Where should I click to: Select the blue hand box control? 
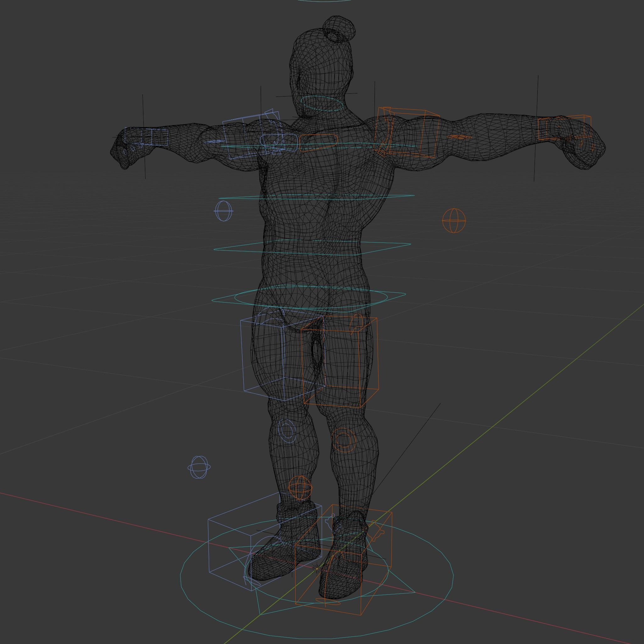tap(147, 137)
